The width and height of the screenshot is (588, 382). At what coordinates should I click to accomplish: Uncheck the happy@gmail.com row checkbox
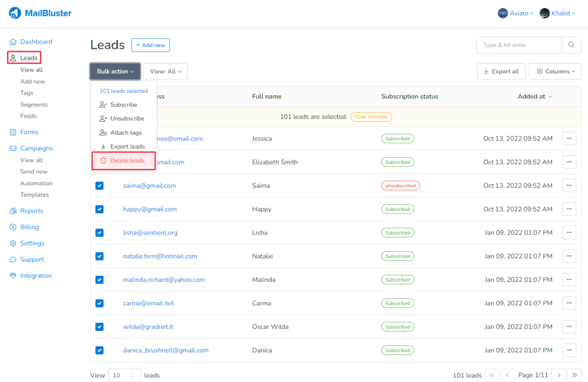pos(99,209)
